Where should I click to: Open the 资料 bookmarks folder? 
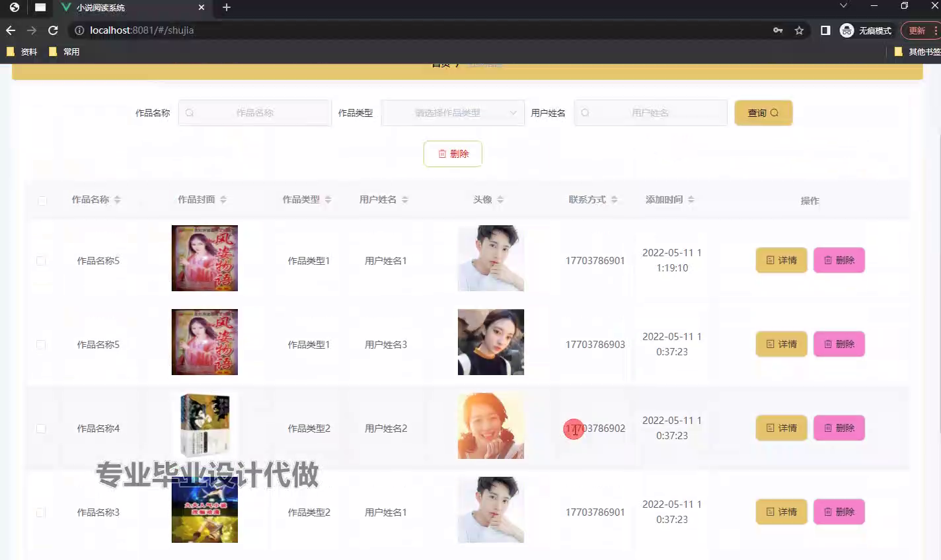22,52
